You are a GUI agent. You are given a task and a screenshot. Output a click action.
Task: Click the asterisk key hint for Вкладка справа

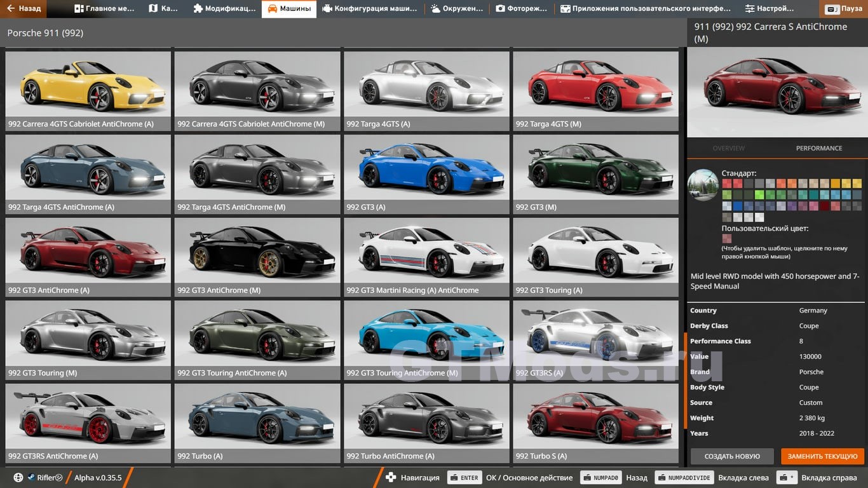[787, 478]
